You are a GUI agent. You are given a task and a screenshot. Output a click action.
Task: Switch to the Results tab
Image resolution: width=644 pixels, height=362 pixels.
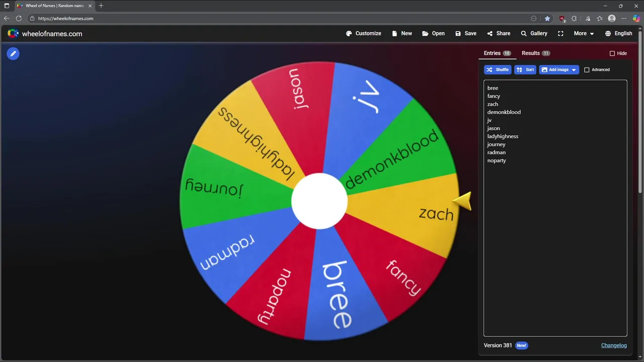535,53
